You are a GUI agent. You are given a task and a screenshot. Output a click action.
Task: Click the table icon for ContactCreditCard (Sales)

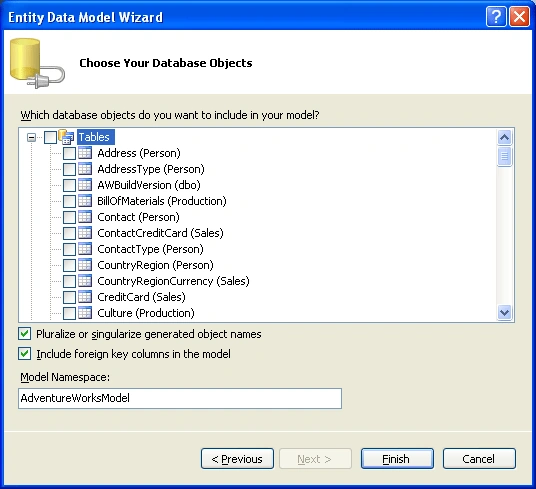[85, 233]
